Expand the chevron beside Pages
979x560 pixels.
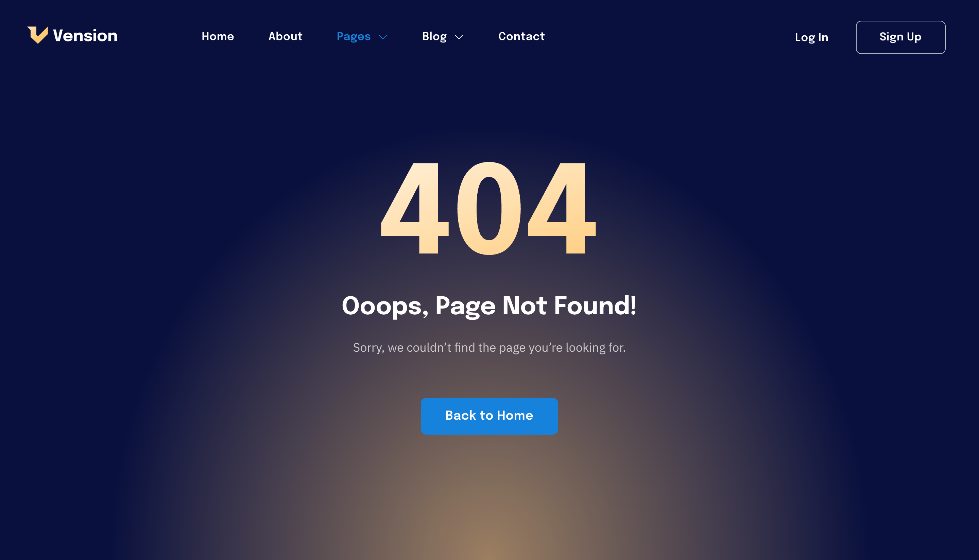coord(383,37)
